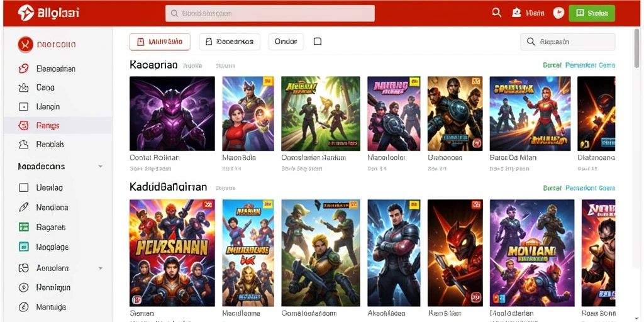Select the highlighted Panigs sidebar item
This screenshot has width=644, height=322.
point(58,125)
